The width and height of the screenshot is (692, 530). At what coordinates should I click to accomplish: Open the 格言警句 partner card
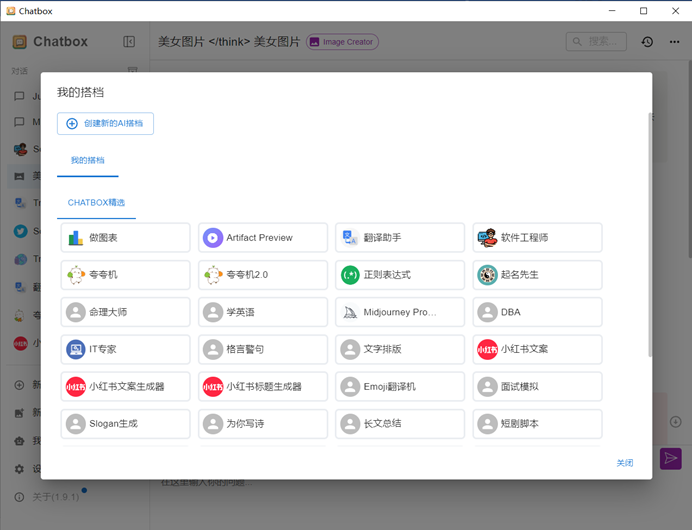tap(263, 349)
